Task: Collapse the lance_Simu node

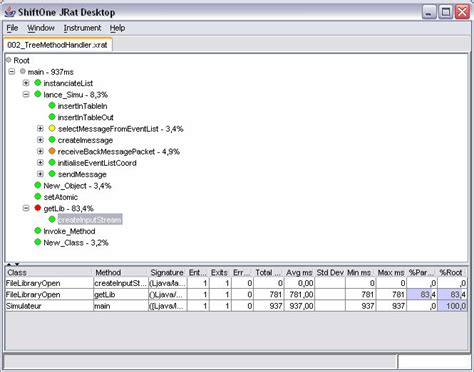Action: tap(26, 95)
